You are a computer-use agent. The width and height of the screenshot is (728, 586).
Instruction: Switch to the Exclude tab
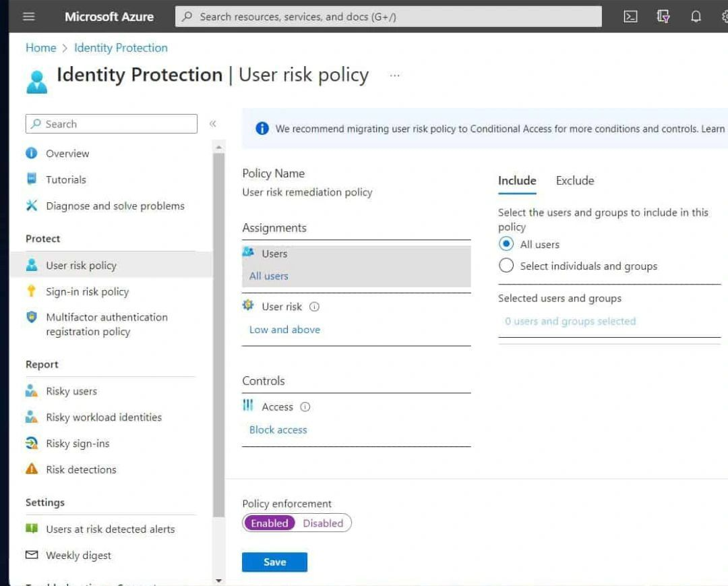(x=575, y=180)
